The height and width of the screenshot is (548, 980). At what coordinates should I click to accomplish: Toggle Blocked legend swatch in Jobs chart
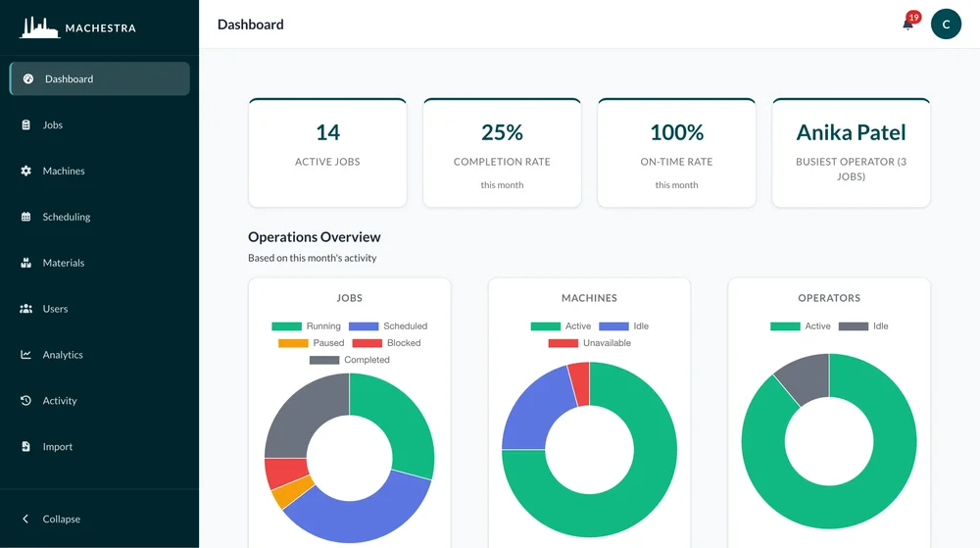click(367, 343)
